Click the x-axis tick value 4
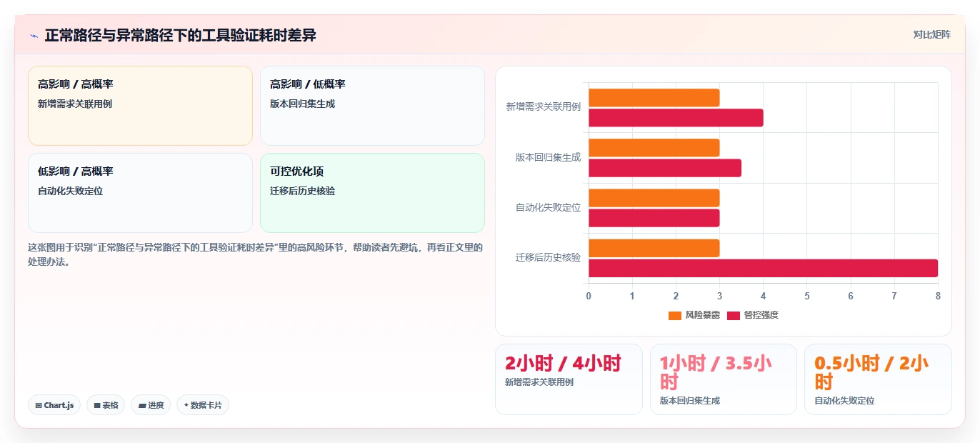The image size is (980, 443). 763,296
